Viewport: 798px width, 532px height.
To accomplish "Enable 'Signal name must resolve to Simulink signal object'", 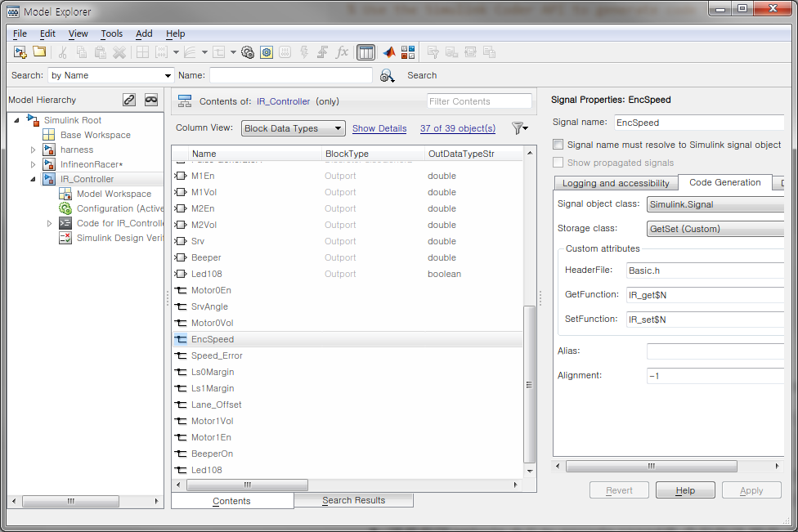I will (x=558, y=145).
